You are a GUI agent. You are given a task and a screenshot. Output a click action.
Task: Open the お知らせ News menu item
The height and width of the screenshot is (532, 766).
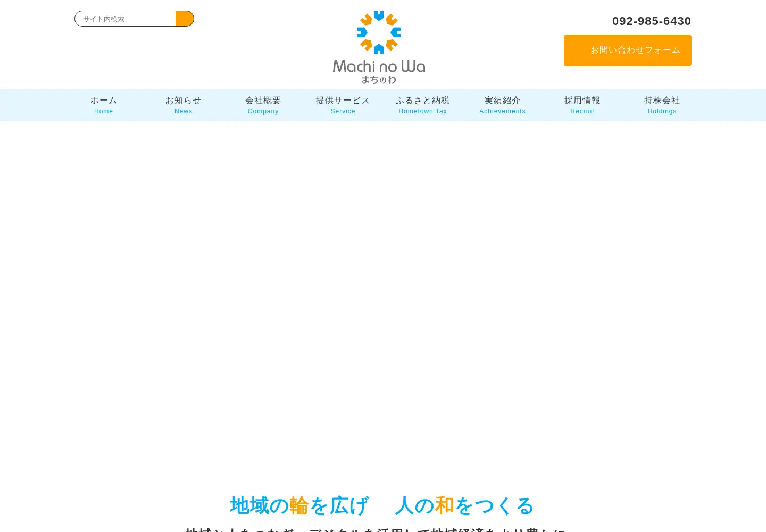184,105
